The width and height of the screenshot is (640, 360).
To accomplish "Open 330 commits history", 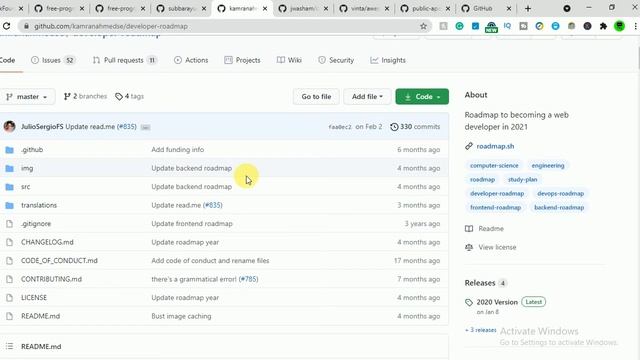I will coord(415,127).
